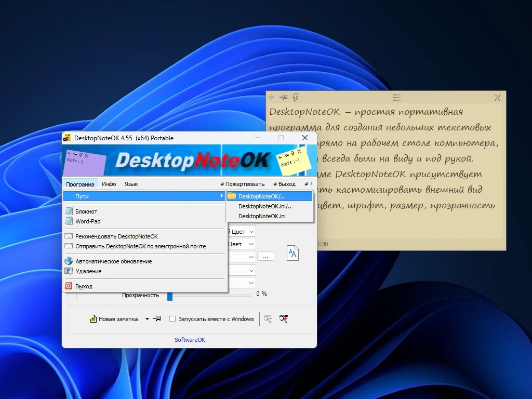Click the uninstall icon beside Удаление

coord(69,271)
